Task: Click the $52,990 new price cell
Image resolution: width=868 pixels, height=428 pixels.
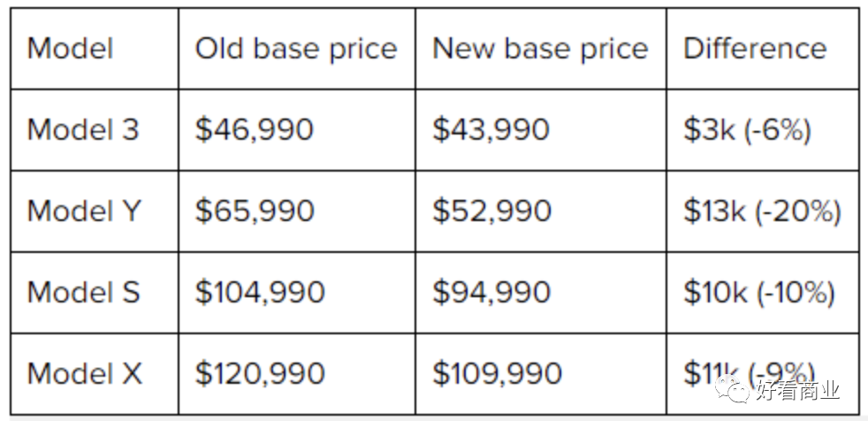Action: coord(491,210)
